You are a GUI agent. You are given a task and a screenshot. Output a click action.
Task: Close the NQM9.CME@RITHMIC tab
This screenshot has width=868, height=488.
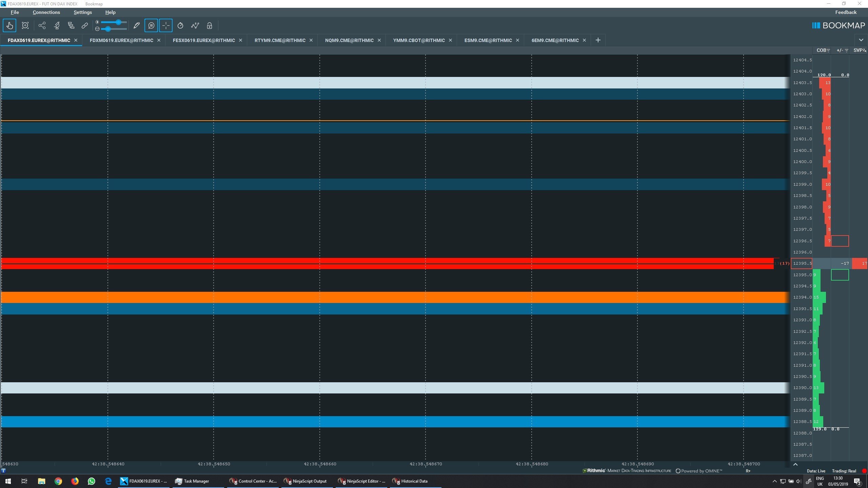click(379, 40)
